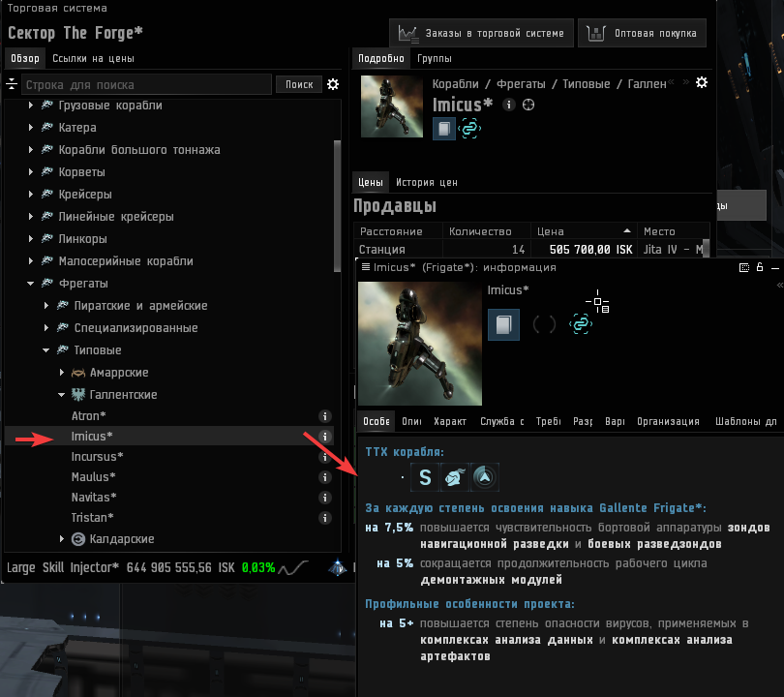Click Оптовая покупка button
Screen dimensions: 784x697
pyautogui.click(x=642, y=33)
